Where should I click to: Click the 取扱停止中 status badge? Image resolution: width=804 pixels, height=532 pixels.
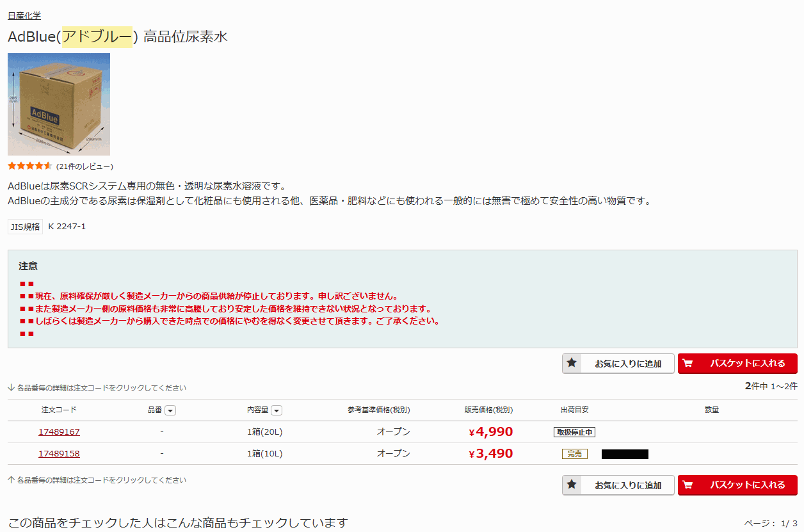pyautogui.click(x=574, y=432)
